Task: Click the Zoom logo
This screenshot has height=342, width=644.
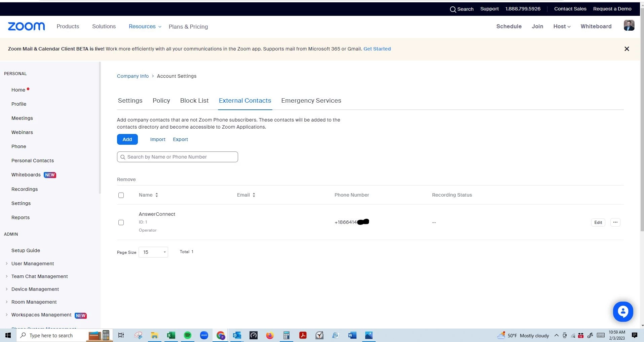Action: click(x=26, y=26)
